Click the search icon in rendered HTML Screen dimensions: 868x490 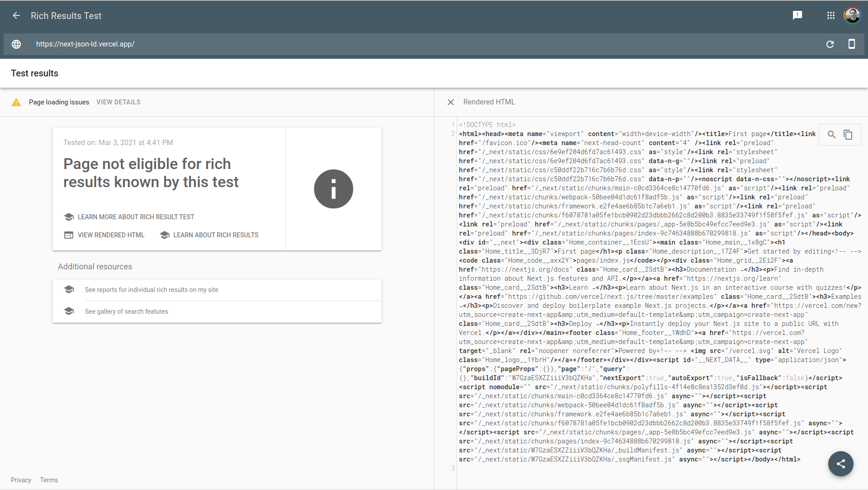(x=831, y=135)
